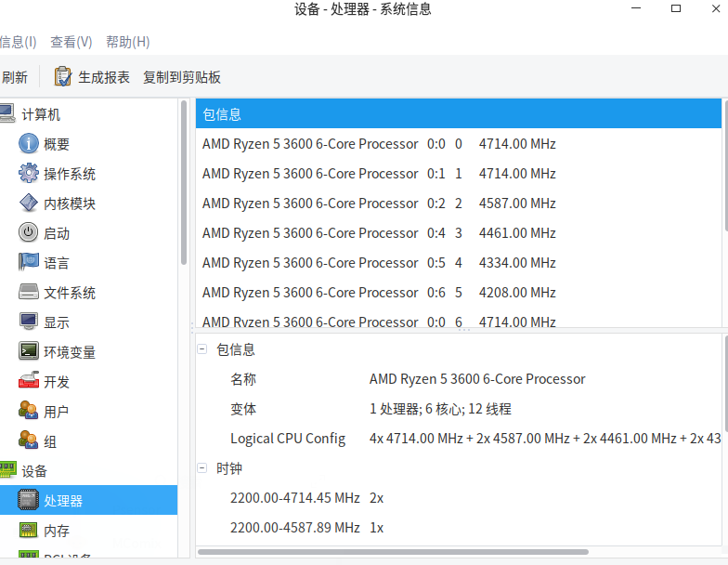
Task: Open the 文件系统 drive icon
Action: coord(29,293)
